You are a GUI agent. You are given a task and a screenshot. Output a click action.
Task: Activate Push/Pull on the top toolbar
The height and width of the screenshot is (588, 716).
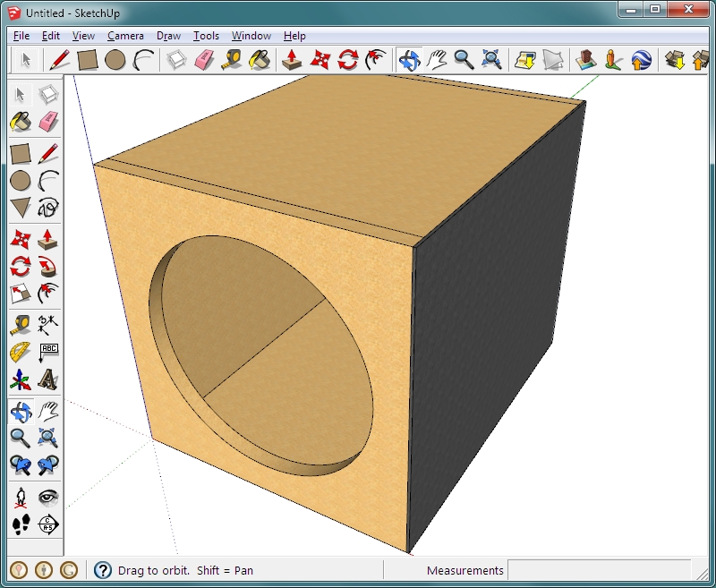coord(292,60)
